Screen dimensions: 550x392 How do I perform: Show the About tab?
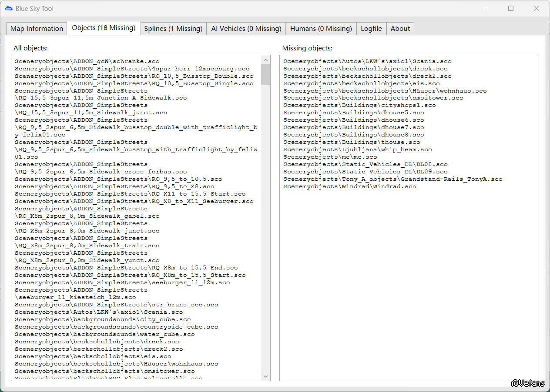click(x=400, y=29)
